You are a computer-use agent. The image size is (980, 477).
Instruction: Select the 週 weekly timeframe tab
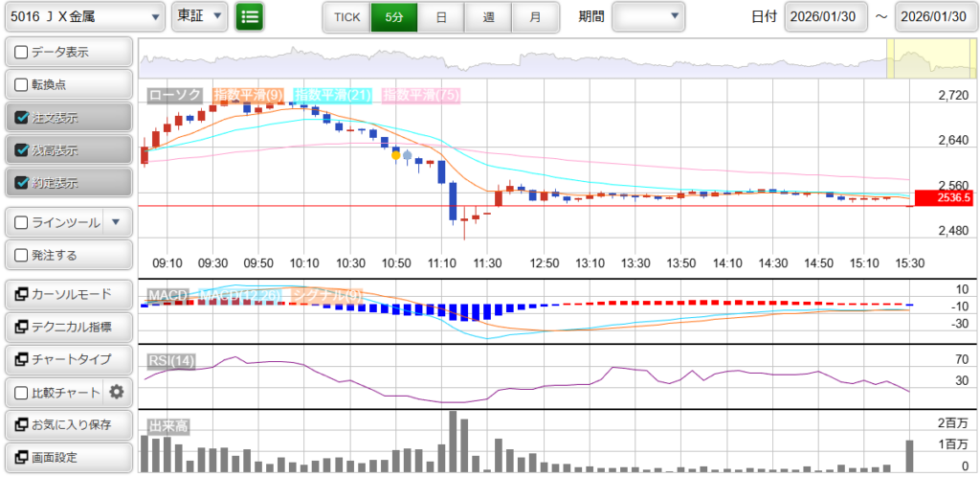488,17
